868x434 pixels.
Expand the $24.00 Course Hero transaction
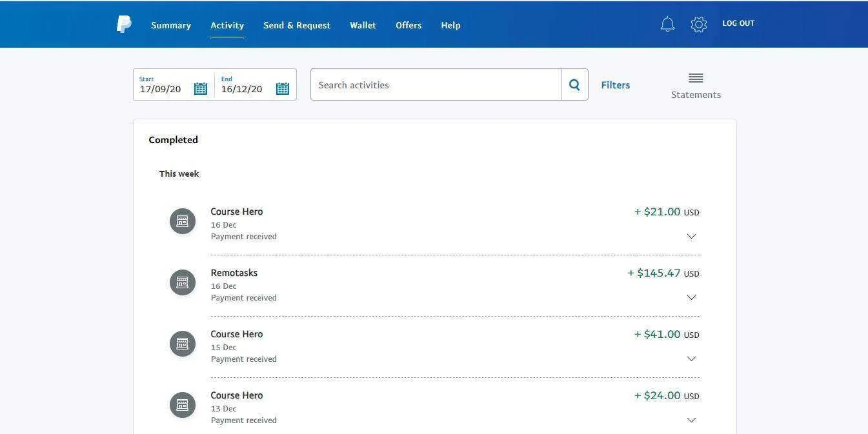(x=691, y=420)
